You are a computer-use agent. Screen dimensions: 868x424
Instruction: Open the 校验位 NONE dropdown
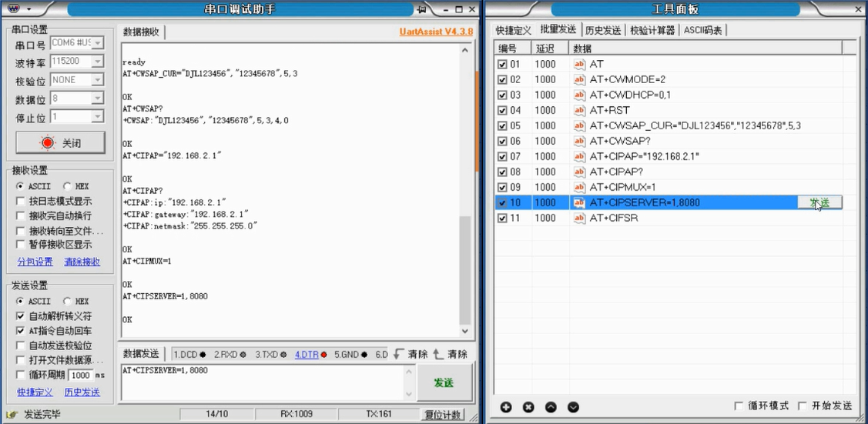tap(97, 80)
